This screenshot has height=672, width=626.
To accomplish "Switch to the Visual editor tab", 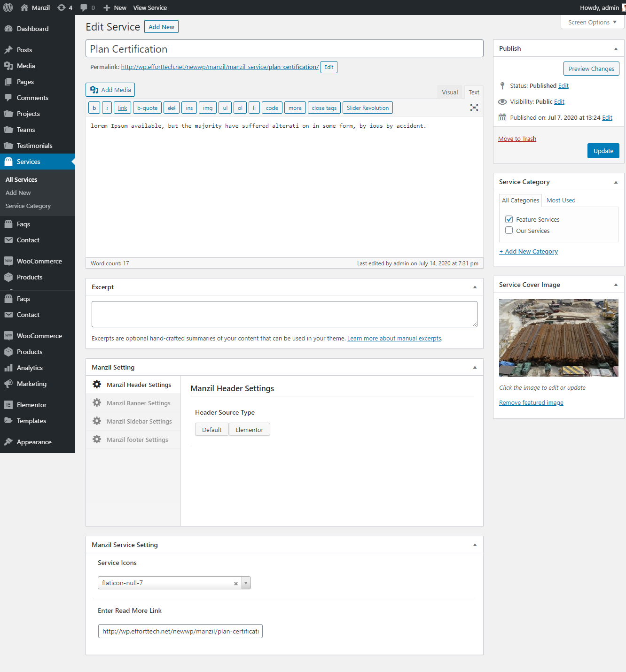I will pyautogui.click(x=449, y=93).
